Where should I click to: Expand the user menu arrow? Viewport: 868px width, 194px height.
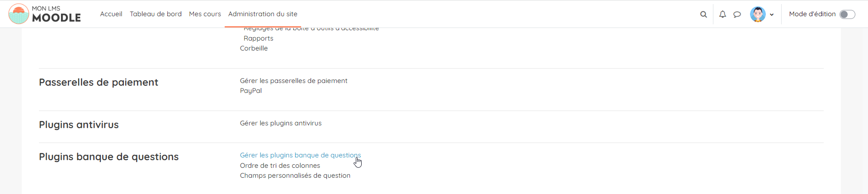pos(772,14)
